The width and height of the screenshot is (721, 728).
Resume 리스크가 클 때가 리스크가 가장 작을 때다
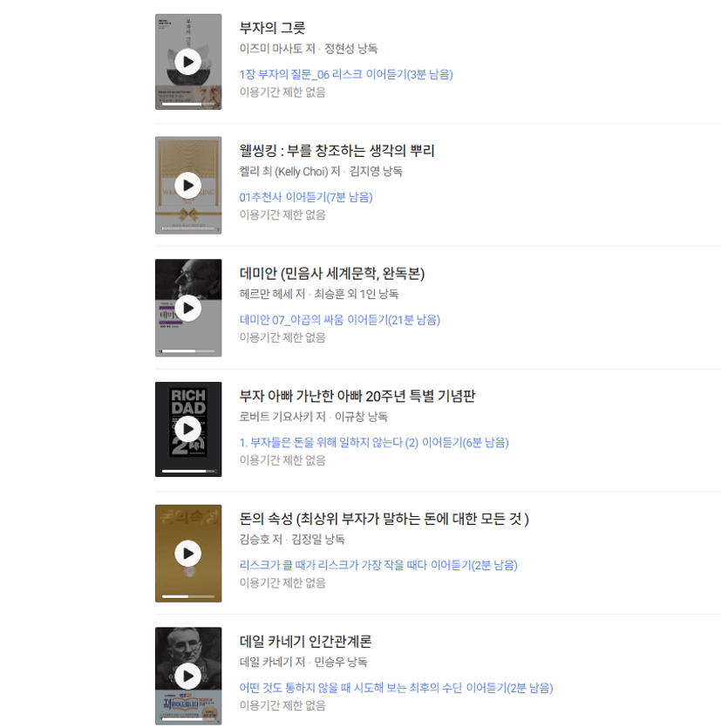(378, 565)
